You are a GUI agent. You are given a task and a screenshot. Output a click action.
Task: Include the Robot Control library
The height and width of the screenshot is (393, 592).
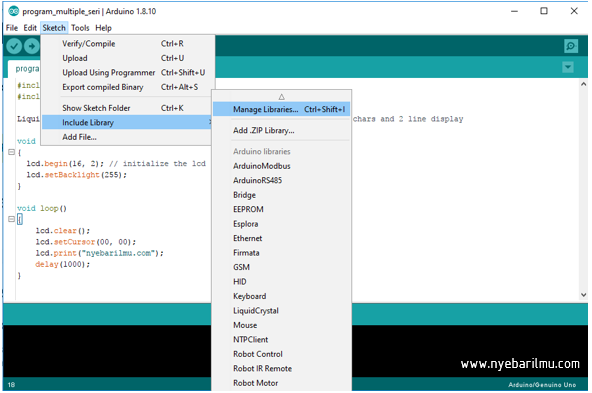click(x=282, y=354)
